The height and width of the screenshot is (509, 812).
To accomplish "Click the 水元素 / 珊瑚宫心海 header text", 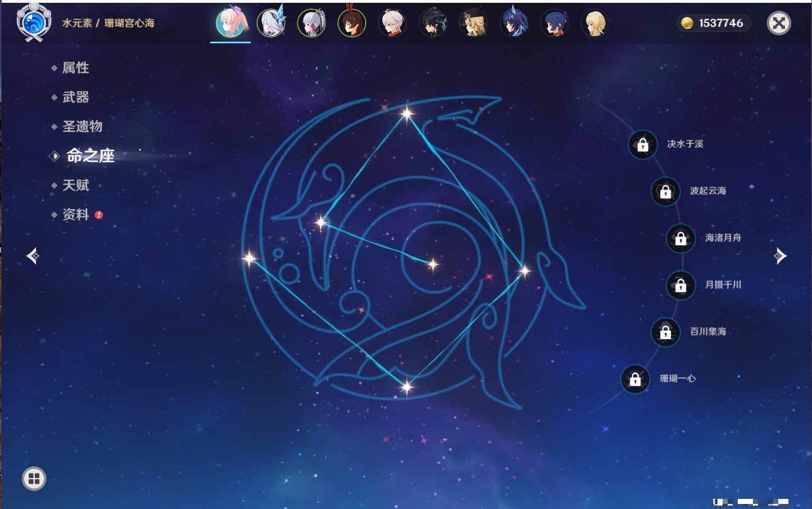I will (x=108, y=23).
